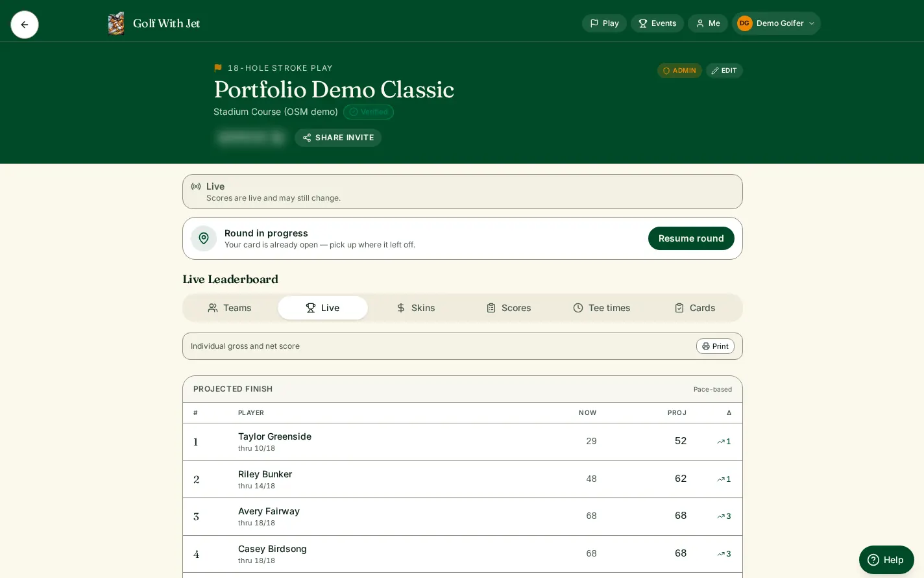View the Tee times tab

[x=602, y=308]
